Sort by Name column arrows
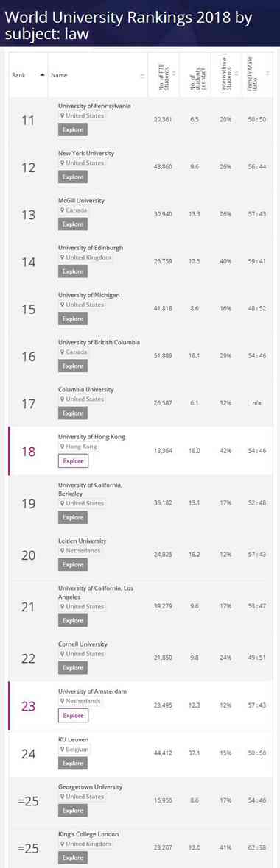The image size is (280, 868). coord(143,75)
